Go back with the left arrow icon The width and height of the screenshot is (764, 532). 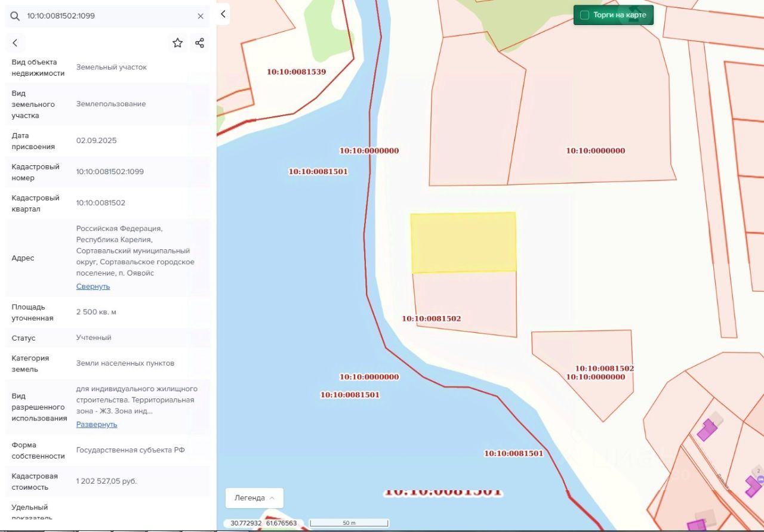pyautogui.click(x=15, y=43)
